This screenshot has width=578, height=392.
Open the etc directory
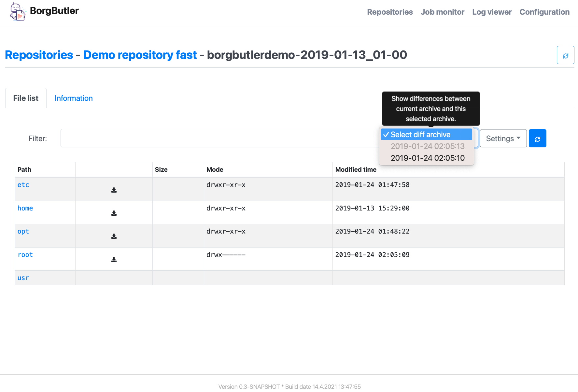[x=23, y=185]
